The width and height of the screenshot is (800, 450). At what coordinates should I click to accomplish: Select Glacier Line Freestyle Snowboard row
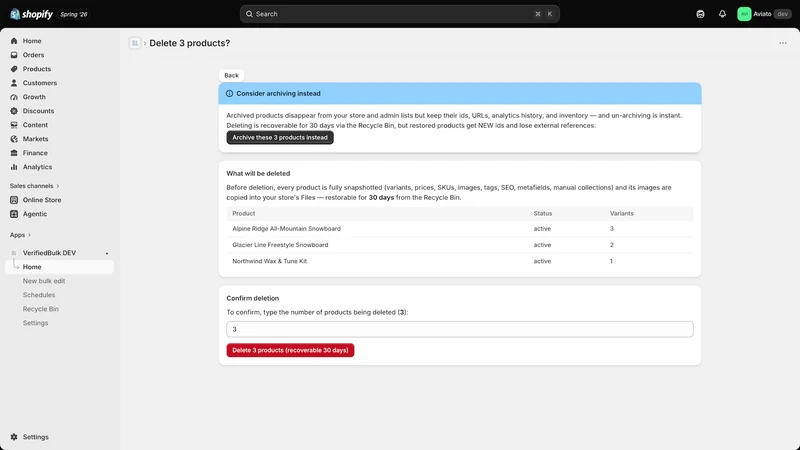coord(460,245)
